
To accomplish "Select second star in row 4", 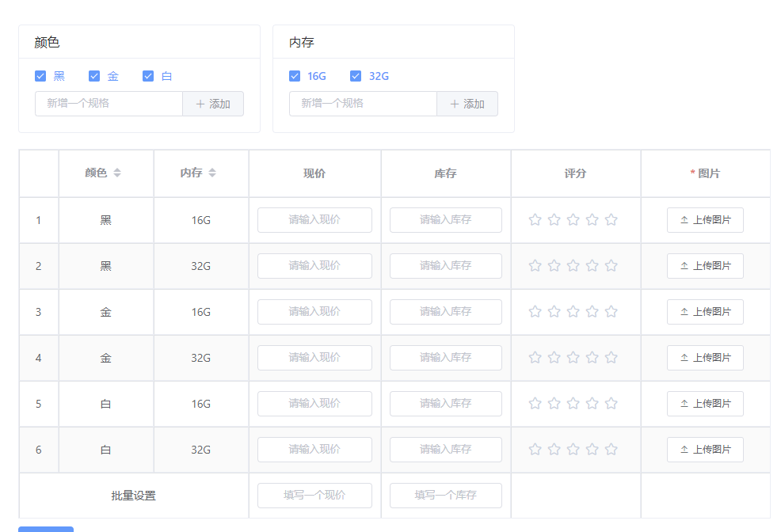I will click(x=554, y=357).
